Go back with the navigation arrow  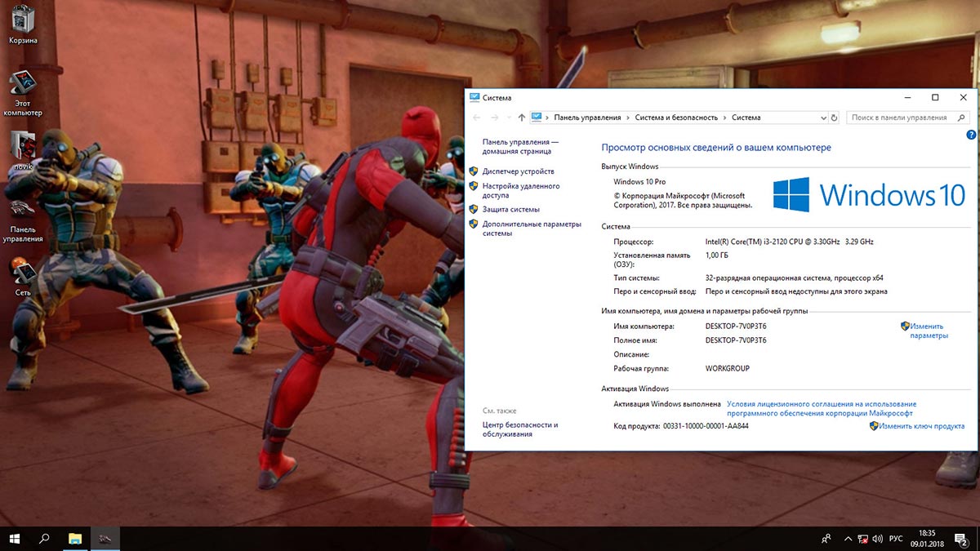coord(478,118)
